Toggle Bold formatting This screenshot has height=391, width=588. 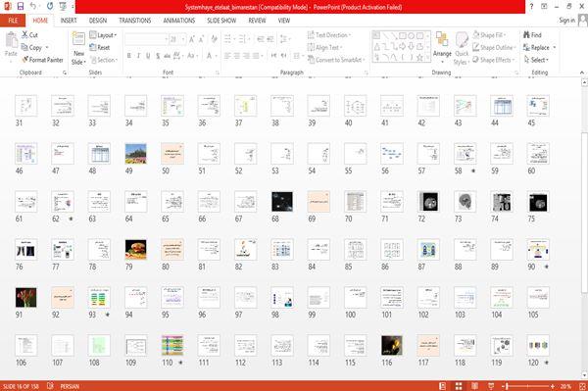129,56
